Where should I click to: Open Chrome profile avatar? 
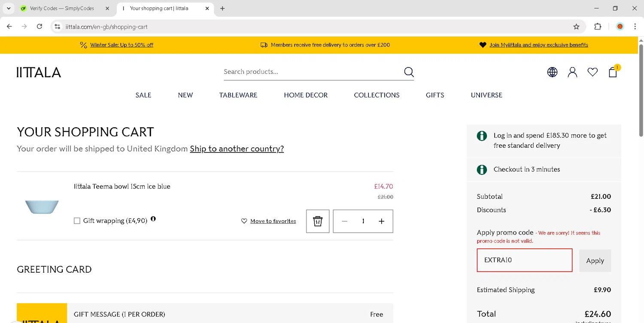click(620, 27)
